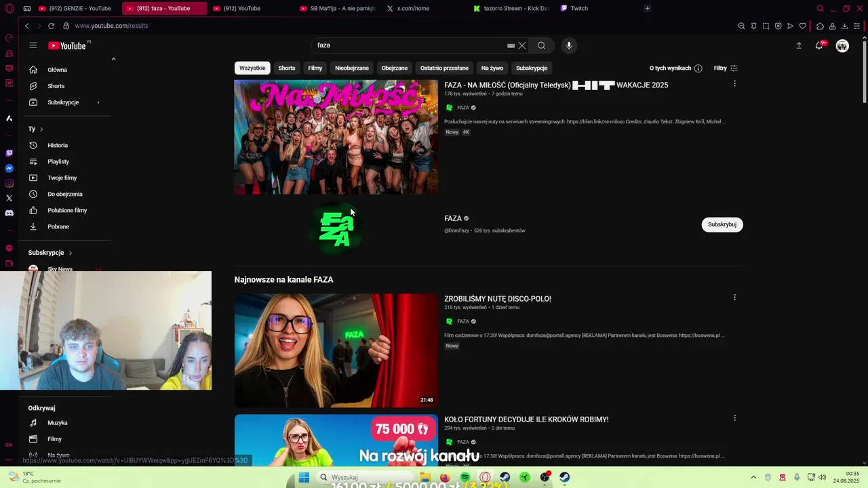Viewport: 868px width, 488px height.
Task: Start voice search with the microphone icon
Action: (x=569, y=45)
